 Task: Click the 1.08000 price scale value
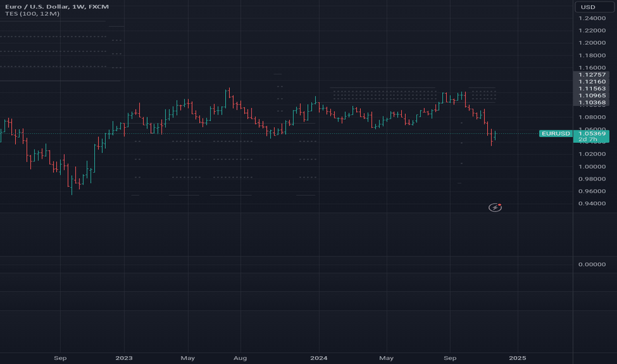592,117
